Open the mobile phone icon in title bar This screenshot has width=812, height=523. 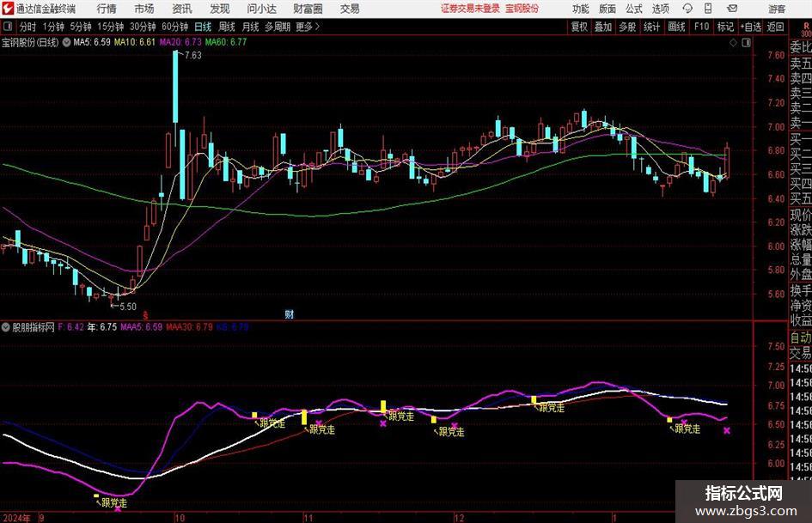708,9
